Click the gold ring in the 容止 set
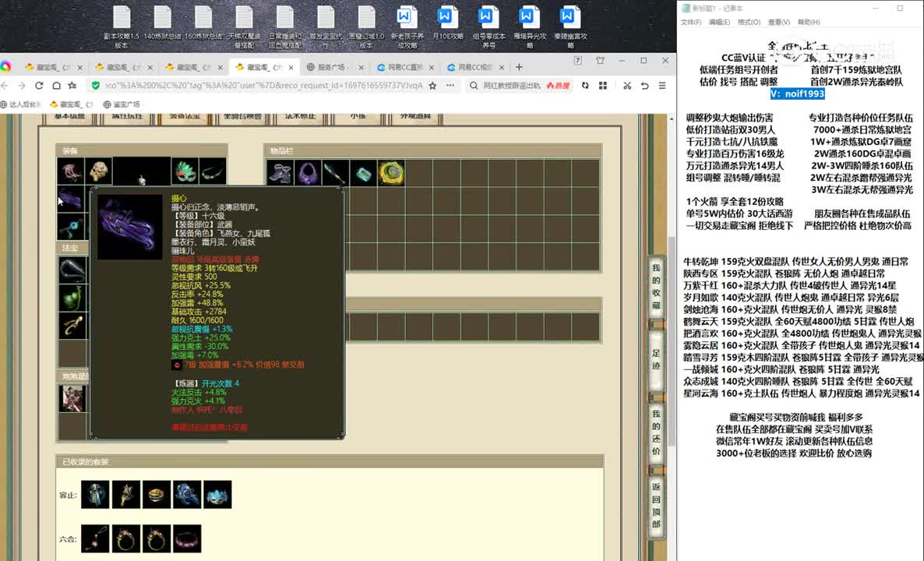Viewport: 924px width, 561px height. point(156,495)
